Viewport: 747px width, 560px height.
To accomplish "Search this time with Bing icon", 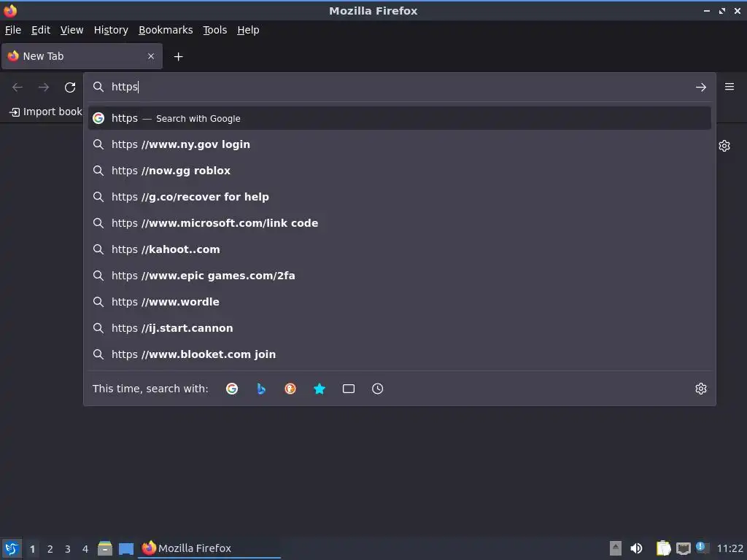I will pos(261,389).
